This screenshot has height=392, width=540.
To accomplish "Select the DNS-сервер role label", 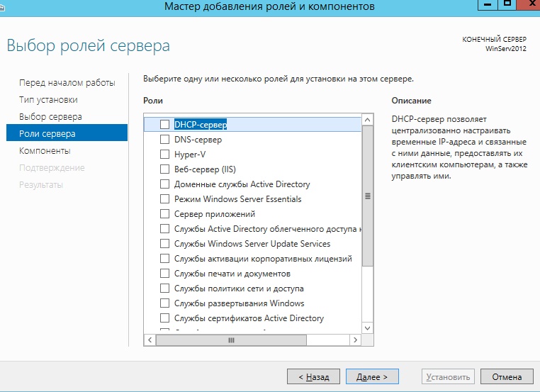I will (198, 140).
